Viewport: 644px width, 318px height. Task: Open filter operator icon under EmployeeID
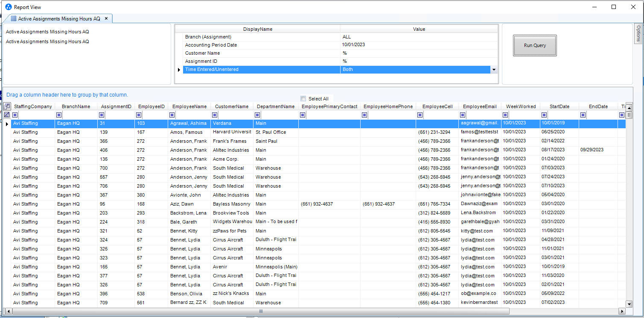tap(139, 115)
